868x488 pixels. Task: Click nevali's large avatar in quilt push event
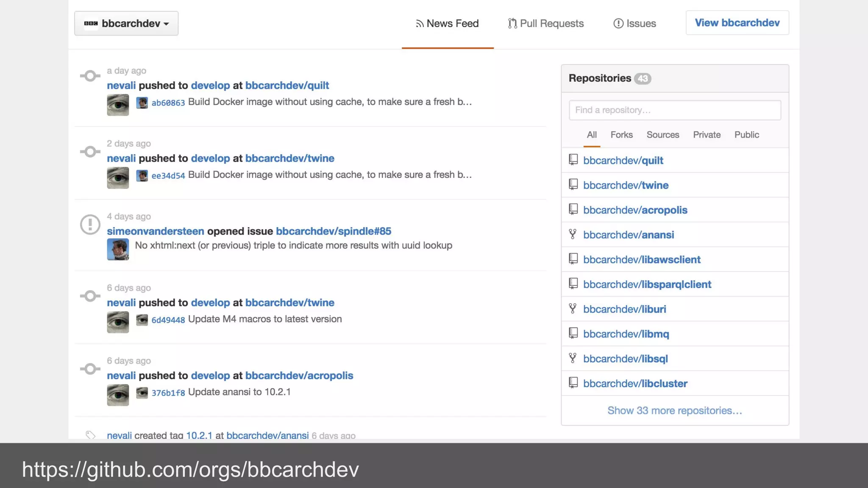(118, 105)
